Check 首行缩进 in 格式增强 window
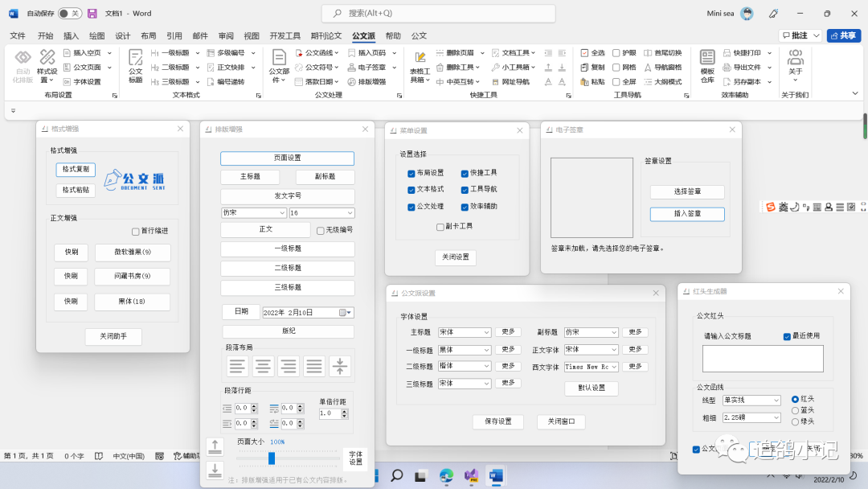 click(x=135, y=231)
